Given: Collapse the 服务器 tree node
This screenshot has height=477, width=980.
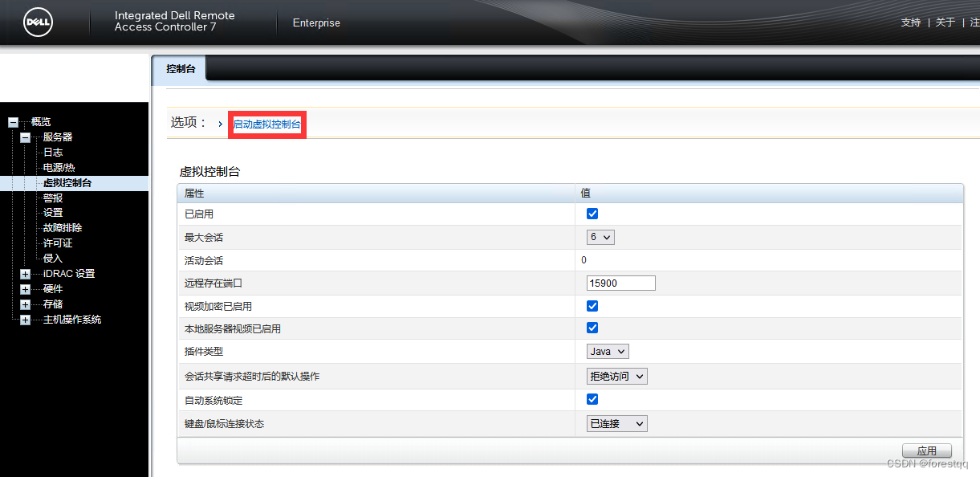Looking at the screenshot, I should pyautogui.click(x=26, y=137).
